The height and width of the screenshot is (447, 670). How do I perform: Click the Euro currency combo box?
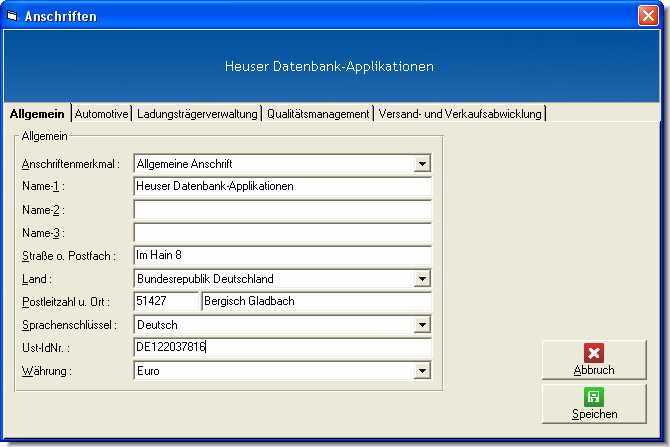coord(282,371)
